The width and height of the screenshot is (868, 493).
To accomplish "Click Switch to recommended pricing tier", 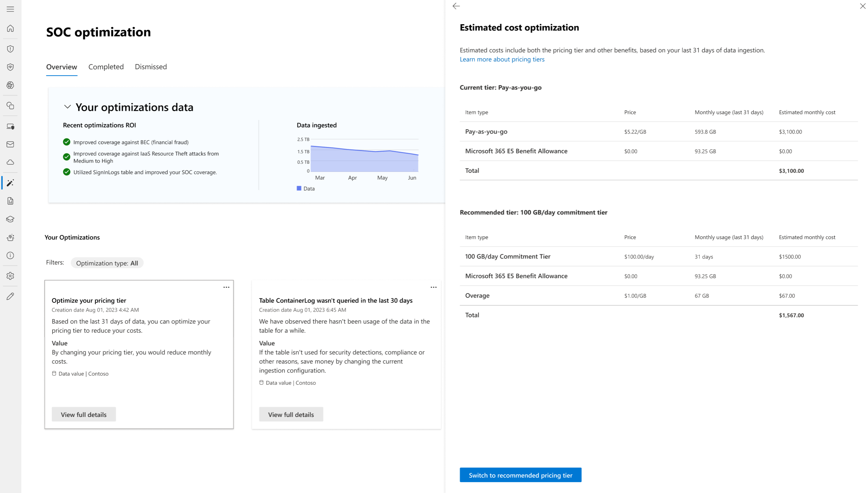I will click(x=520, y=475).
